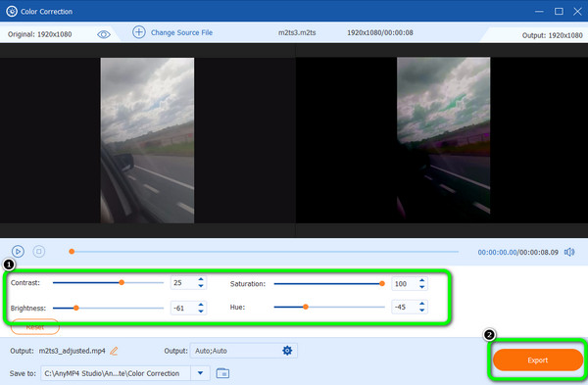The width and height of the screenshot is (588, 385).
Task: Expand the Save to path dropdown
Action: point(200,373)
